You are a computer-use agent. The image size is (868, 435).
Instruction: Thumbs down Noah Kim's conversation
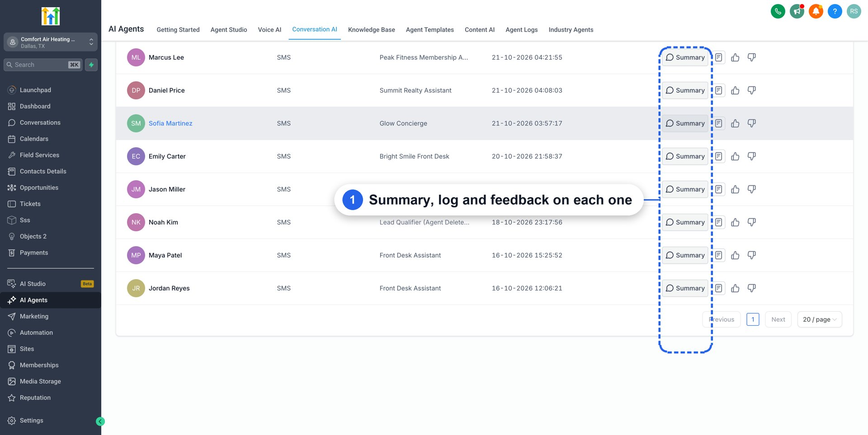point(751,222)
